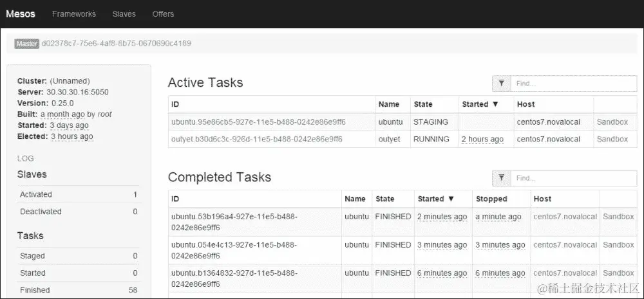This screenshot has height=299, width=644.
Task: Click the Activated slaves row
Action: pos(79,194)
